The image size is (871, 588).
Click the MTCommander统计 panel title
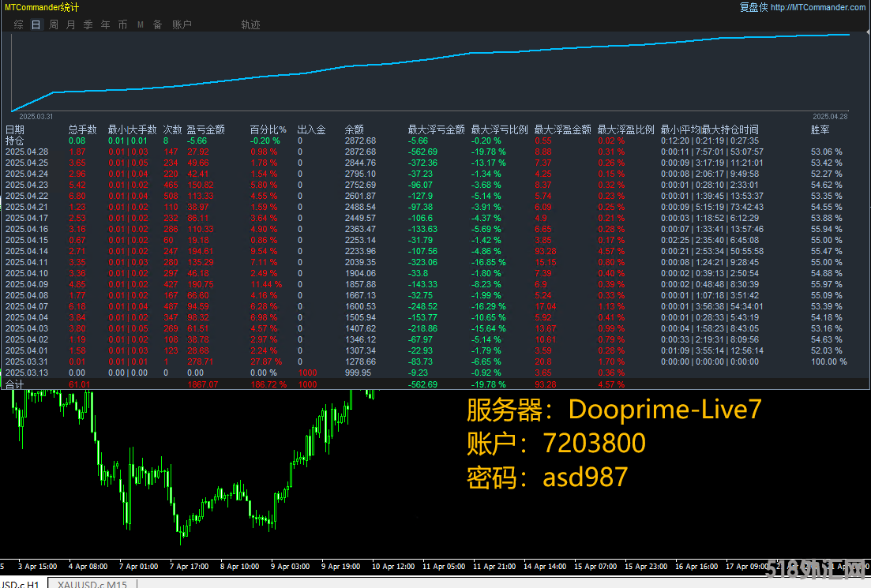point(42,7)
